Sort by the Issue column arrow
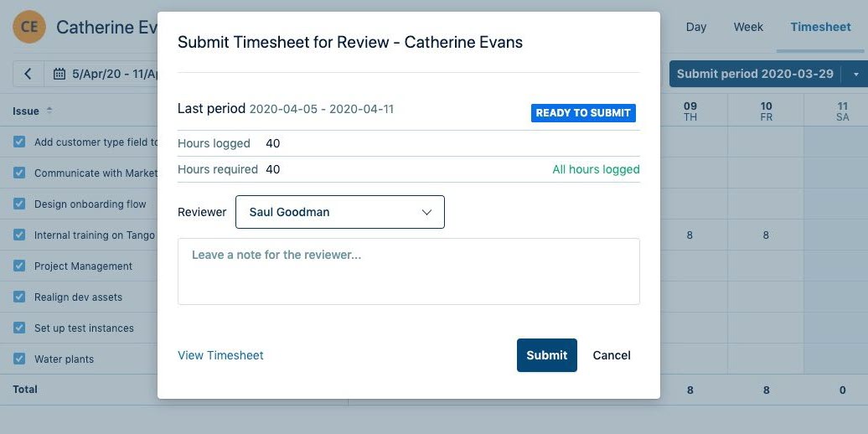868x434 pixels. (49, 111)
